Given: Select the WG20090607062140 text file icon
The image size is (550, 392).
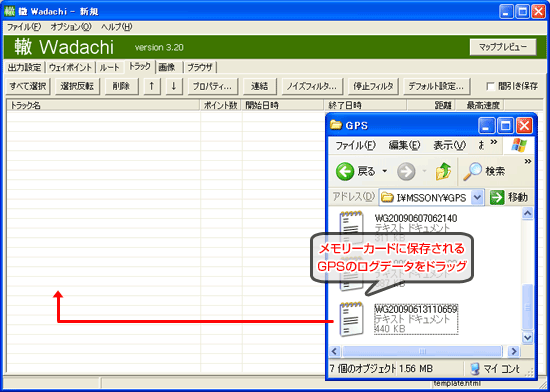Looking at the screenshot, I should click(352, 228).
